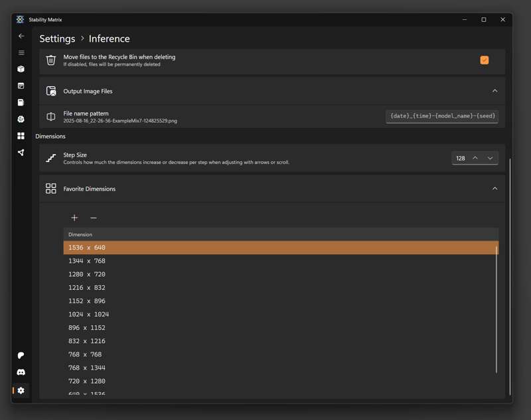
Task: Click the back arrow in the sidebar
Action: pos(21,36)
